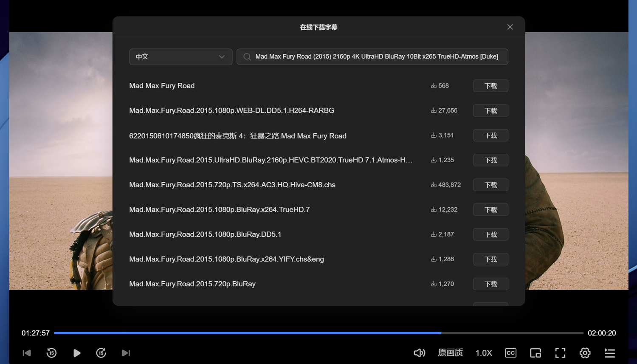Open the playlist menu icon
The image size is (637, 364).
pyautogui.click(x=610, y=353)
